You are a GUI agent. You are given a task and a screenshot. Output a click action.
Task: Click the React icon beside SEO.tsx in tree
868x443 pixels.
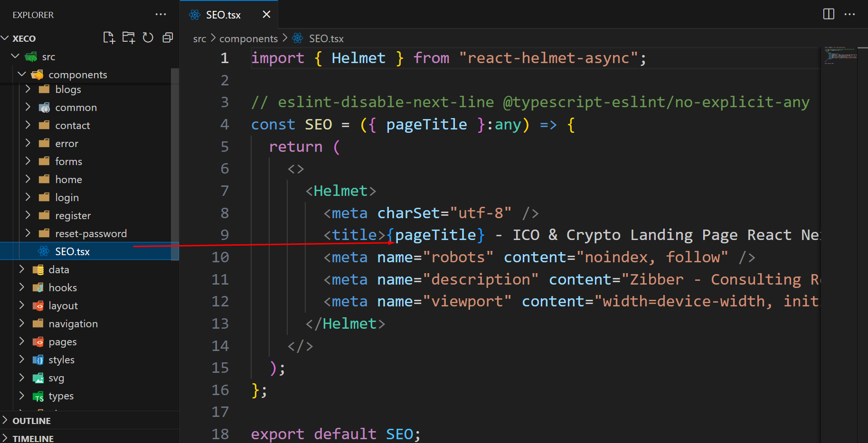point(44,251)
